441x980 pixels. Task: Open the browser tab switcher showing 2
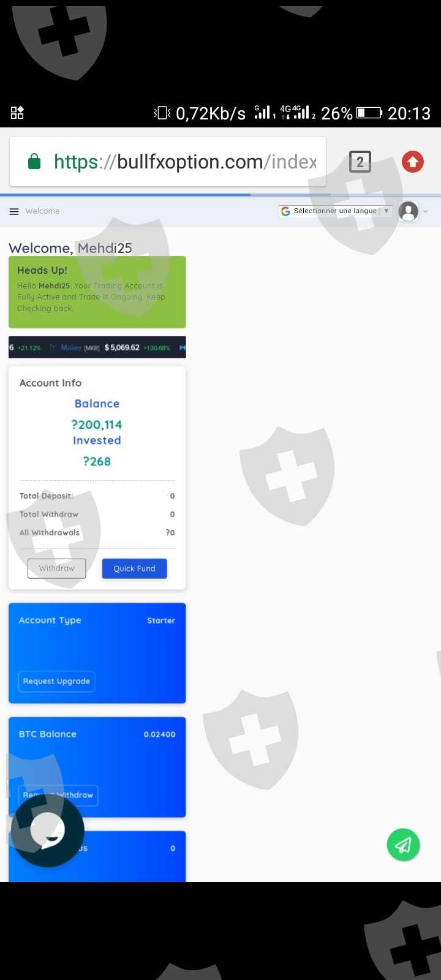pos(360,162)
